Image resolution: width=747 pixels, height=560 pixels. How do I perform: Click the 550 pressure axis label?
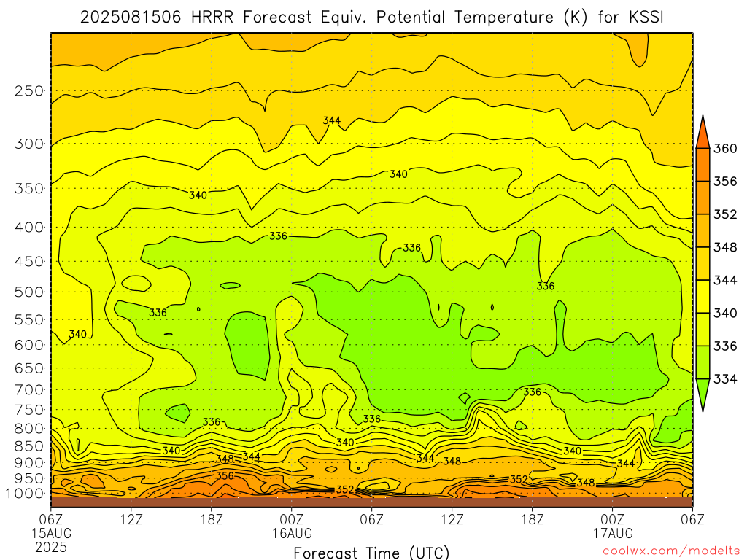pos(29,319)
